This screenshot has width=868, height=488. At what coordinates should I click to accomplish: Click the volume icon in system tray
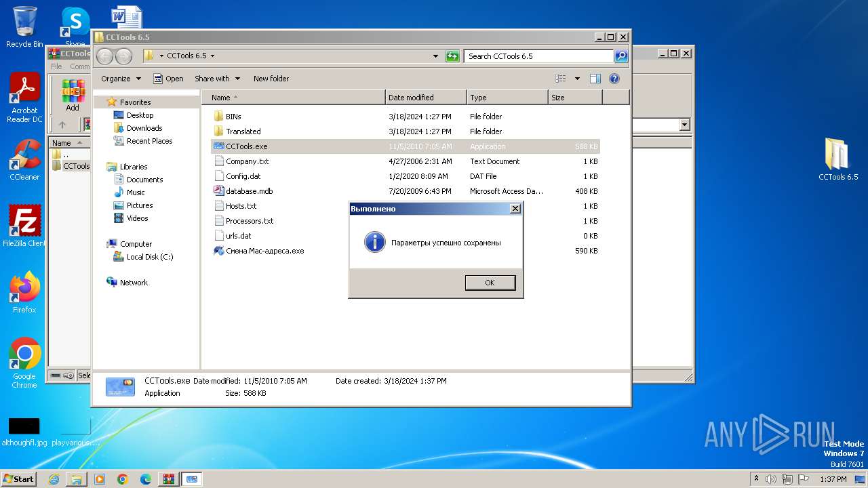coord(771,479)
